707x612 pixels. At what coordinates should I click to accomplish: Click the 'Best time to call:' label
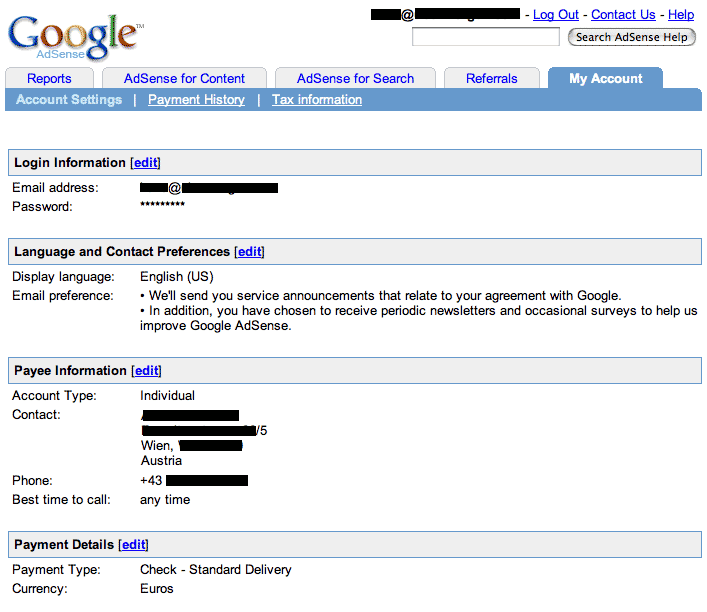61,500
